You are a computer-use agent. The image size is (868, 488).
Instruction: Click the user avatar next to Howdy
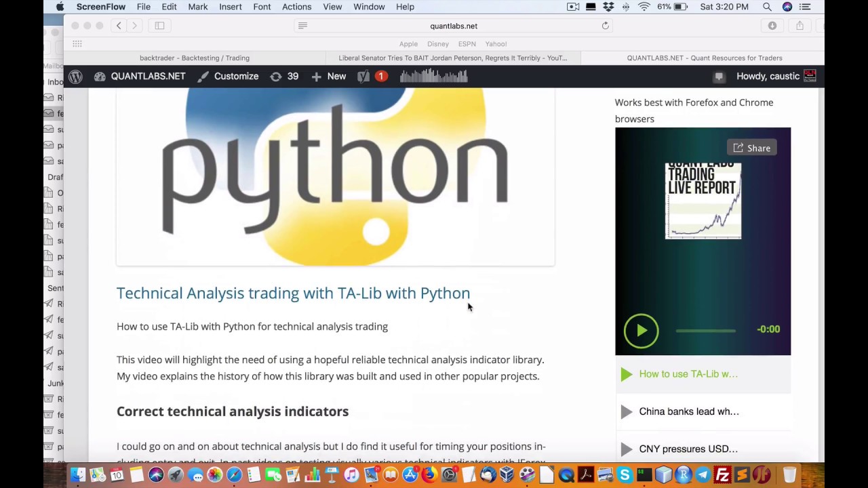810,76
